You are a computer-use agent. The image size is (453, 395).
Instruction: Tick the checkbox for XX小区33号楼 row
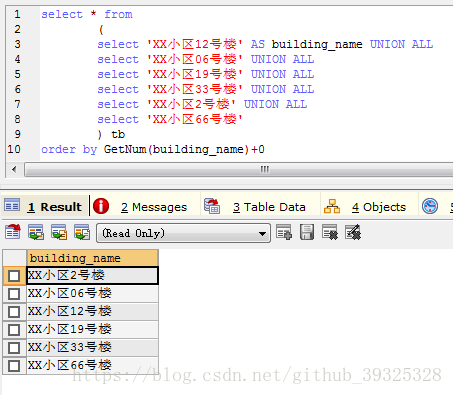point(14,348)
